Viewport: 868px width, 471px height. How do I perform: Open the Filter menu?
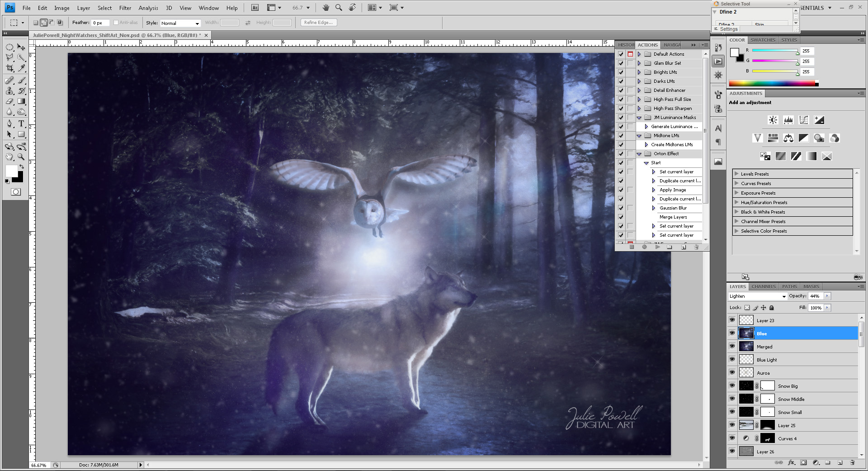125,8
